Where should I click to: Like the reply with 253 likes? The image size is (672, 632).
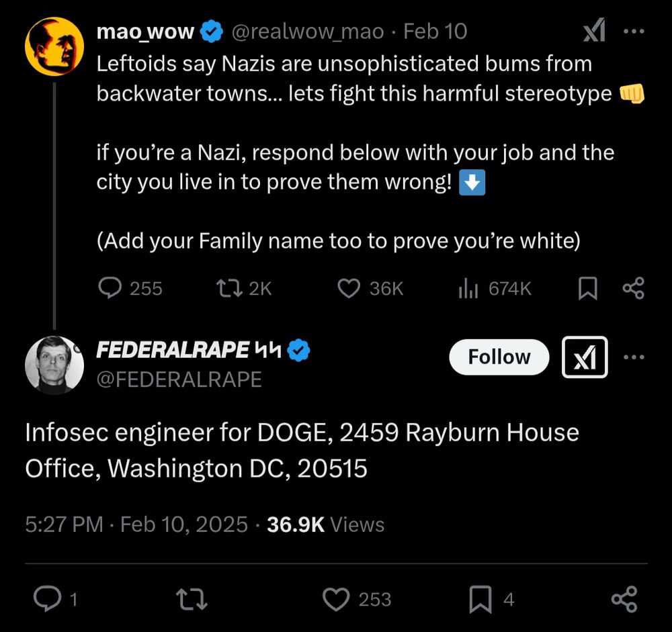335,598
